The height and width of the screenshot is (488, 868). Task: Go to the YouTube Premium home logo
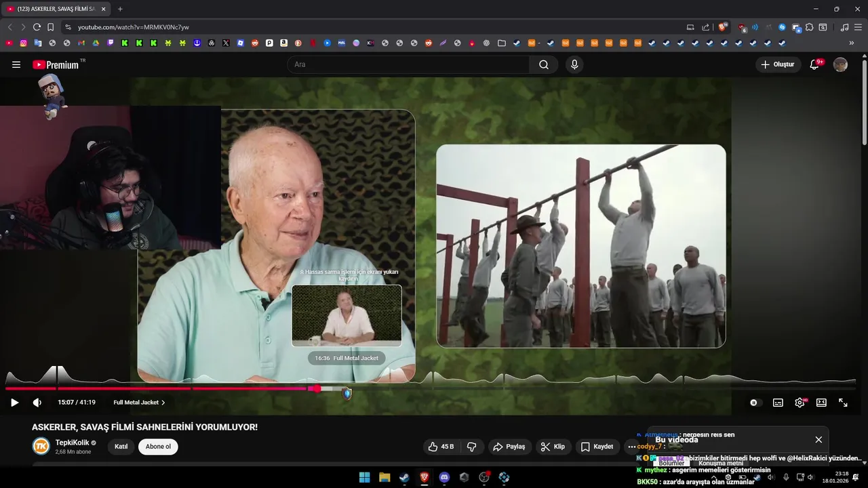(56, 64)
